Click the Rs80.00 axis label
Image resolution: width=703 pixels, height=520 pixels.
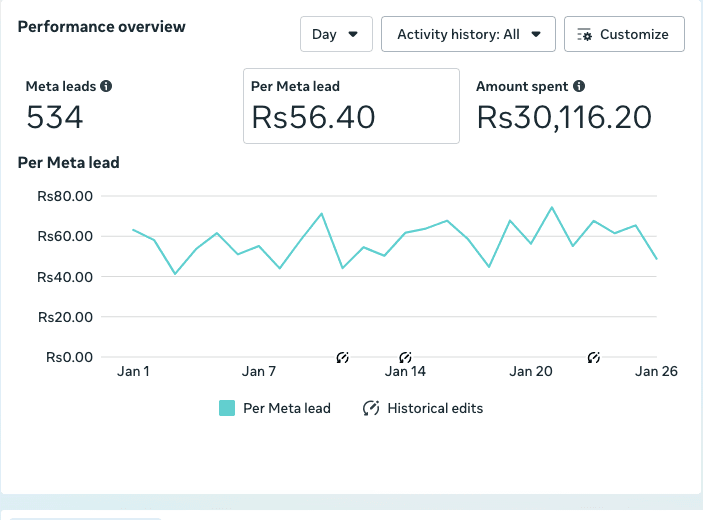coord(65,196)
